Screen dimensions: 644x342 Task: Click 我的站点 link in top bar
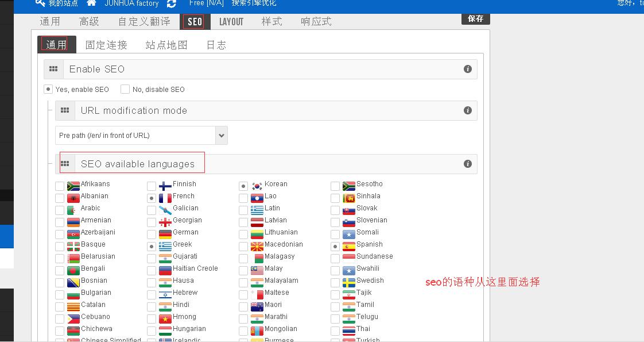coord(63,3)
